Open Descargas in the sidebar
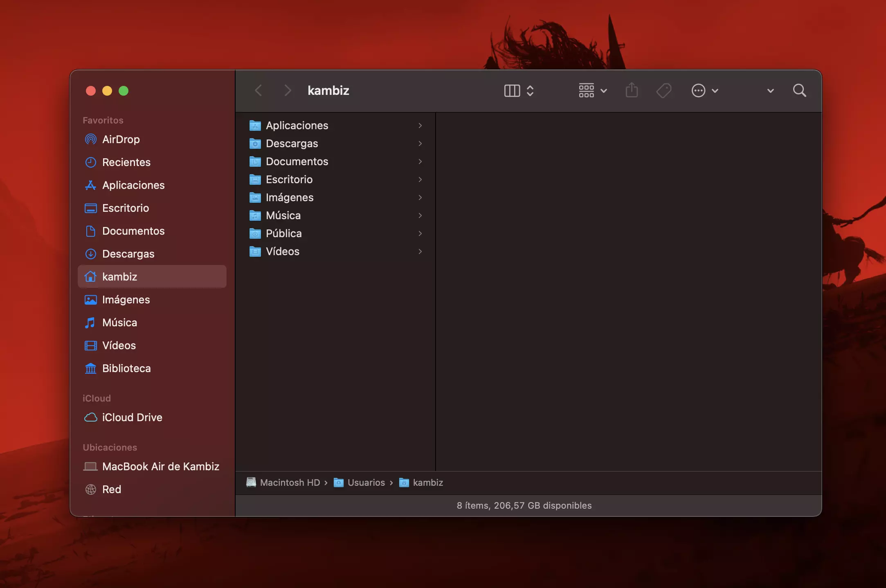Image resolution: width=886 pixels, height=588 pixels. point(152,254)
